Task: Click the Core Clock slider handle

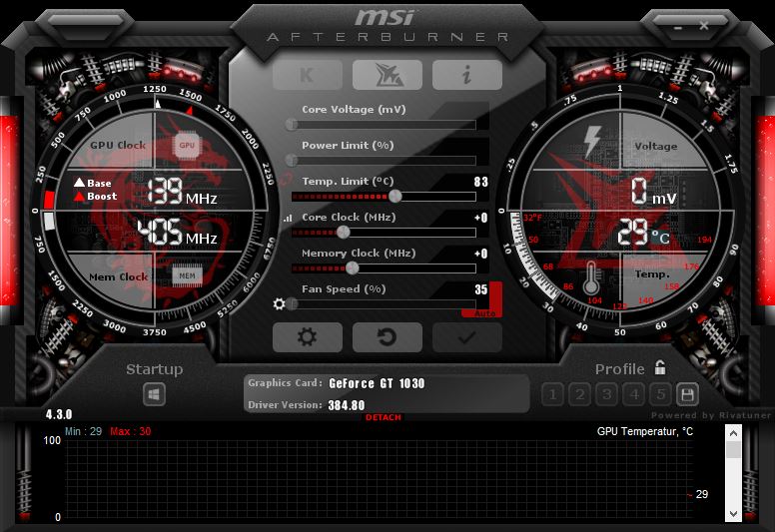Action: (343, 233)
